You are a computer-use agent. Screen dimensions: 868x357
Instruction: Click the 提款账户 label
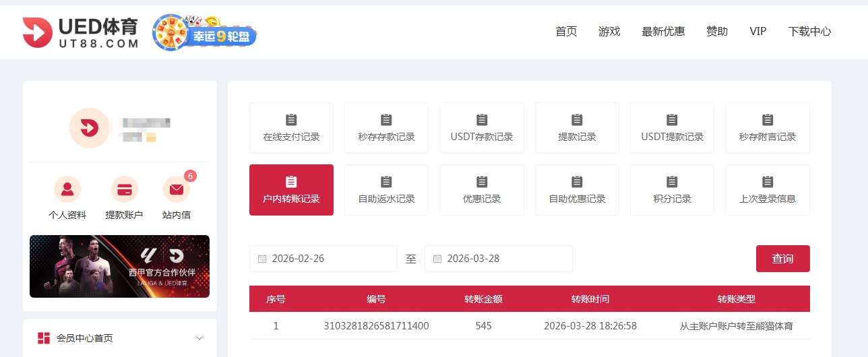[124, 215]
